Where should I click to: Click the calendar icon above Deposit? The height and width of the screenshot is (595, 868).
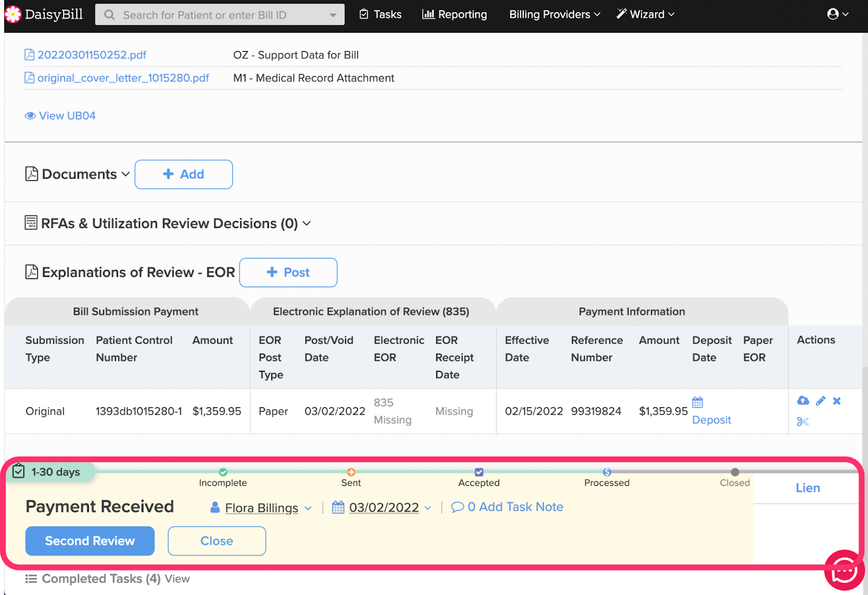click(698, 402)
